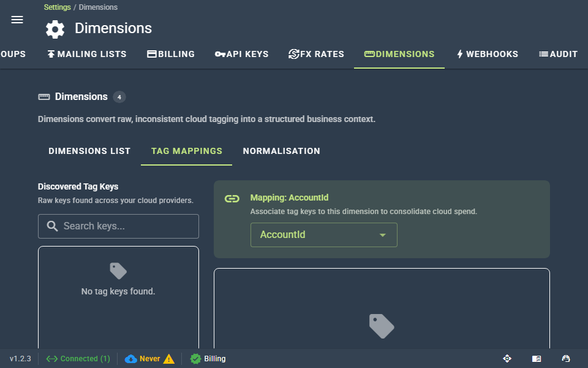
Task: Open the Normalisation sub-tab
Action: pos(281,151)
